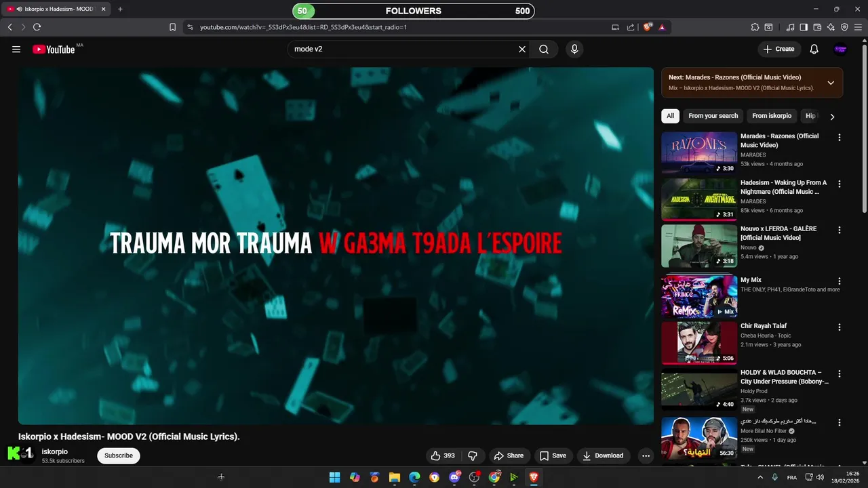
Task: Open Windows Start menu
Action: pos(334,477)
